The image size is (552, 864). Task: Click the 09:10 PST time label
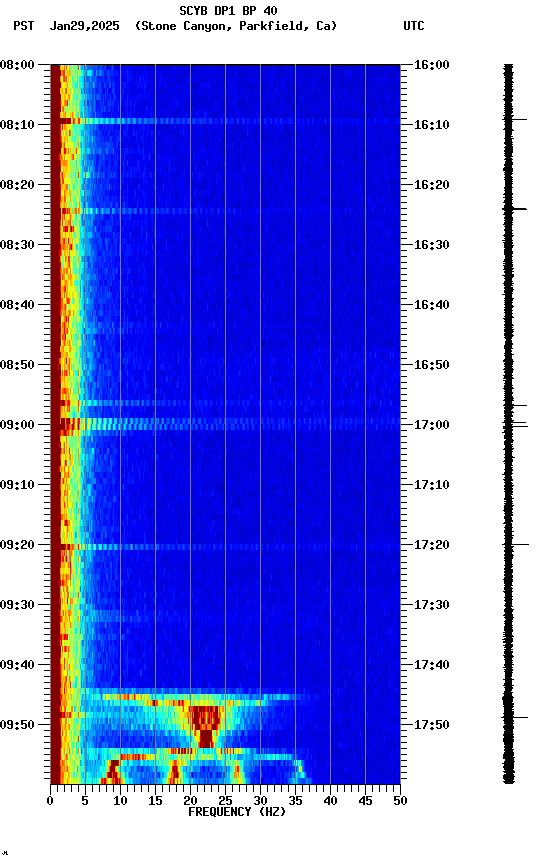click(17, 485)
